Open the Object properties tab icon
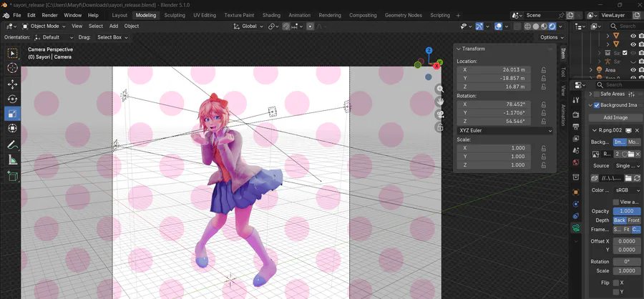Viewport: 644px width, 299px height. (576, 192)
